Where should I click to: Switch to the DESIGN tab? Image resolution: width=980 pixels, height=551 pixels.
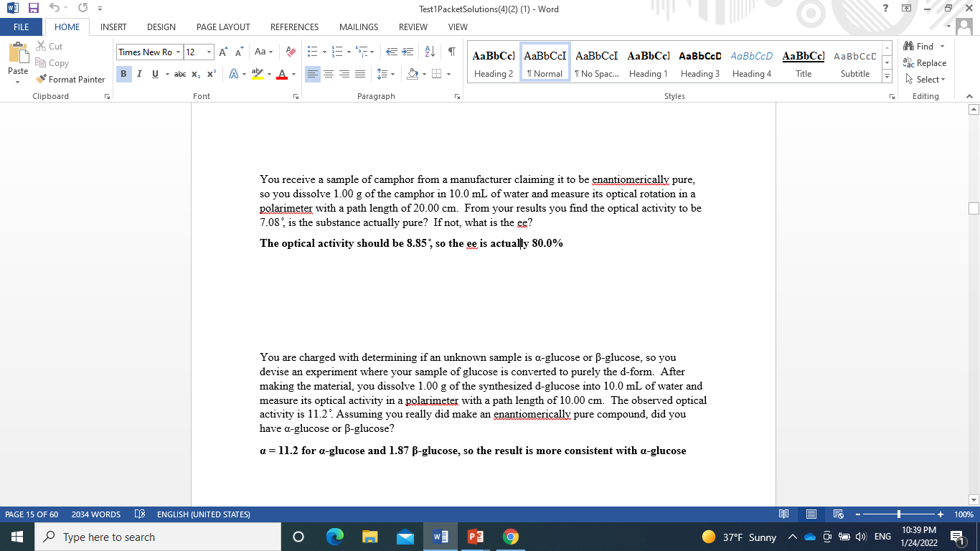[x=161, y=27]
